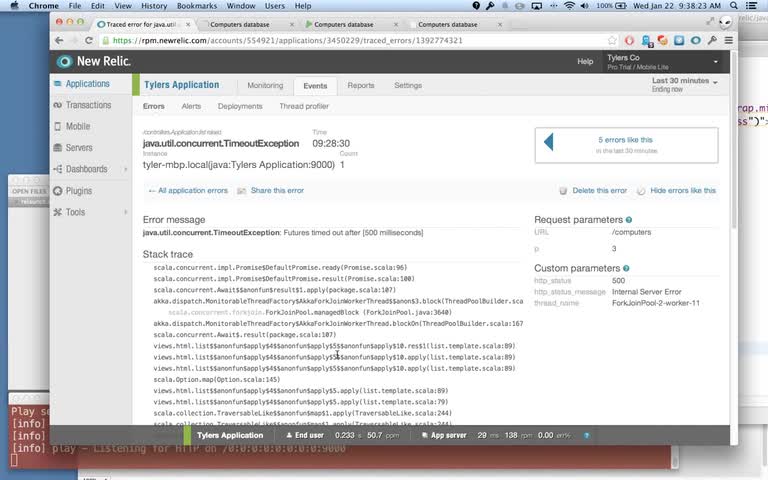Open the Deployments sub-tab

coord(240,106)
